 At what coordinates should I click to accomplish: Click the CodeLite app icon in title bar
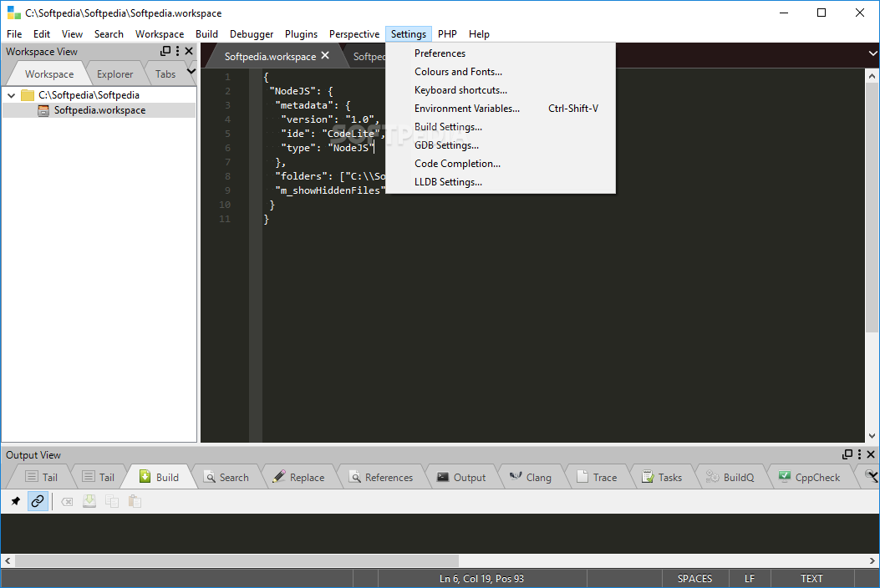click(13, 13)
